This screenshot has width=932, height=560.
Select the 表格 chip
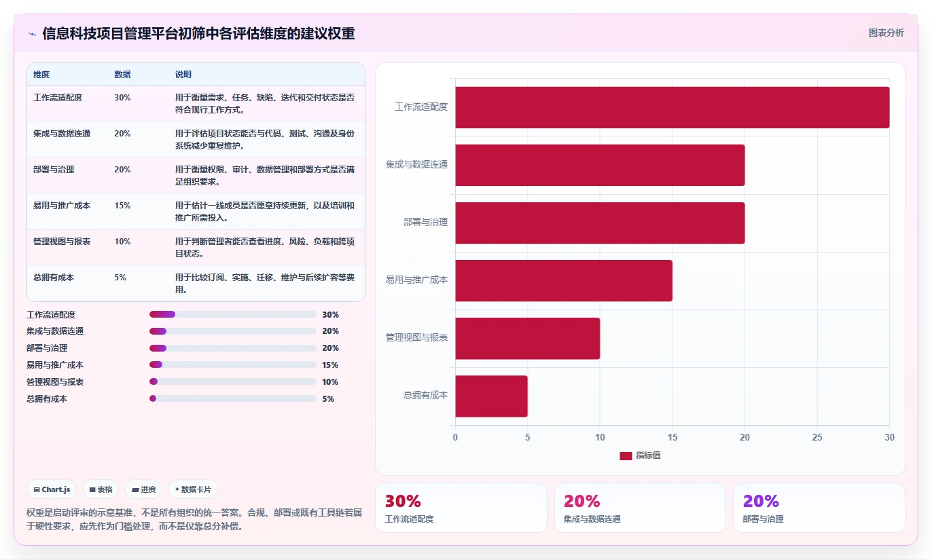[101, 489]
